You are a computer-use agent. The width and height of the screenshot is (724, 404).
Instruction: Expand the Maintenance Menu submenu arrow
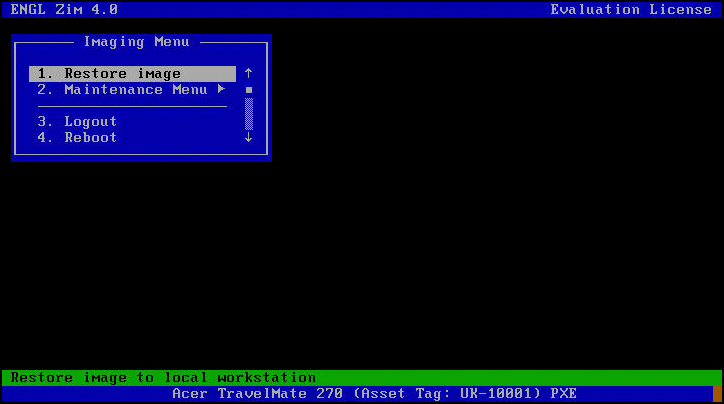222,89
